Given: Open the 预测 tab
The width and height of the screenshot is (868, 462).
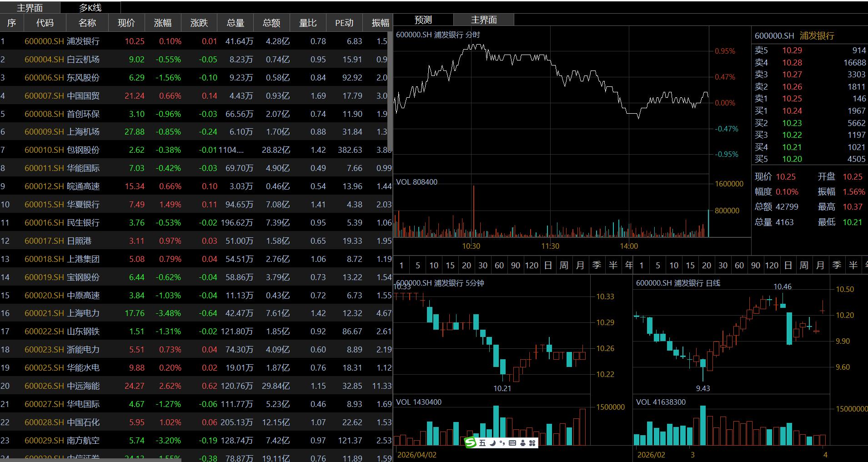Looking at the screenshot, I should 423,20.
